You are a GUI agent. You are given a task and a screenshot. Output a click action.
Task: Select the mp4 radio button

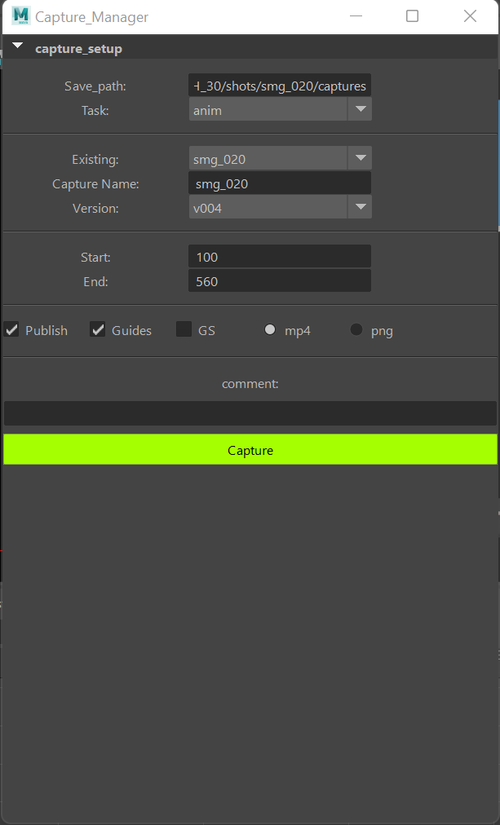tap(270, 330)
